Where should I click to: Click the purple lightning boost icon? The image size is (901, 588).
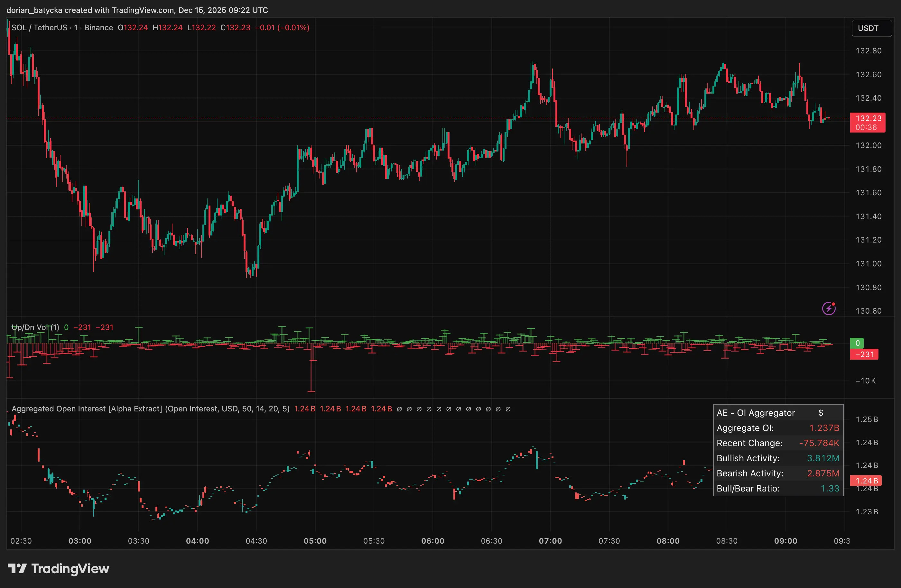click(829, 308)
